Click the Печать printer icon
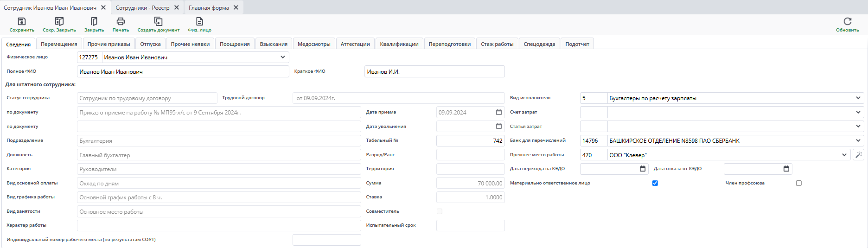 point(121,21)
